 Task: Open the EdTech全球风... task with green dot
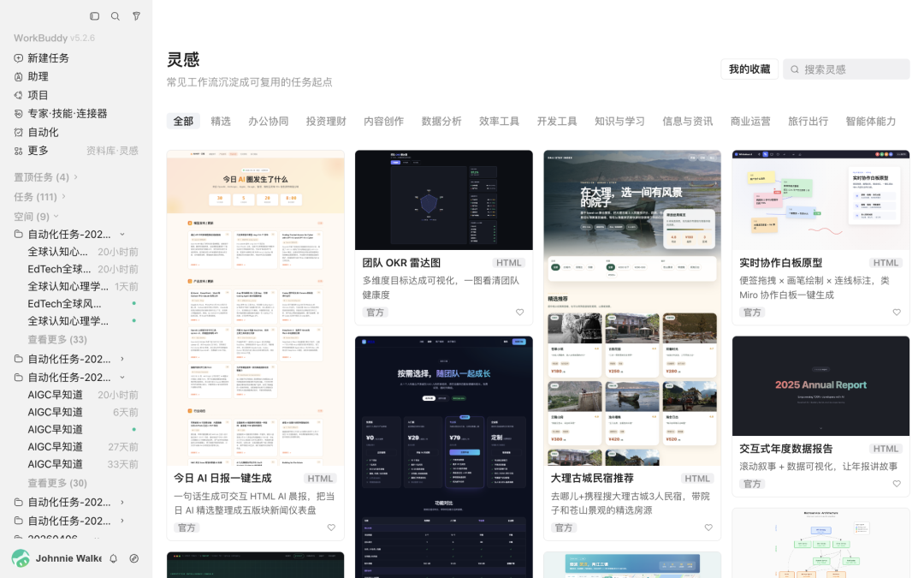[x=82, y=304]
